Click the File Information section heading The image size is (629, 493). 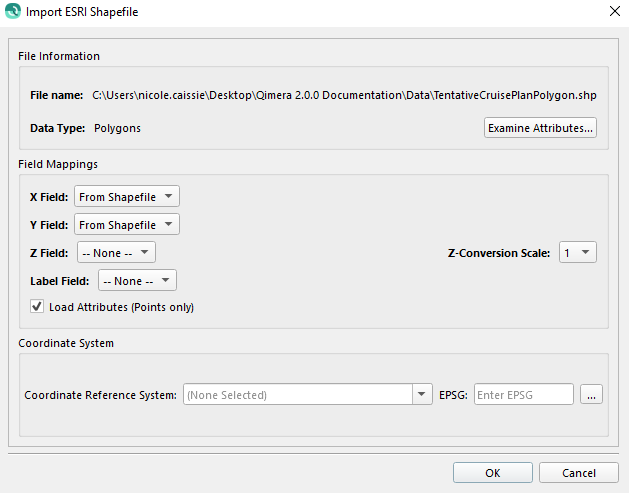tap(59, 56)
